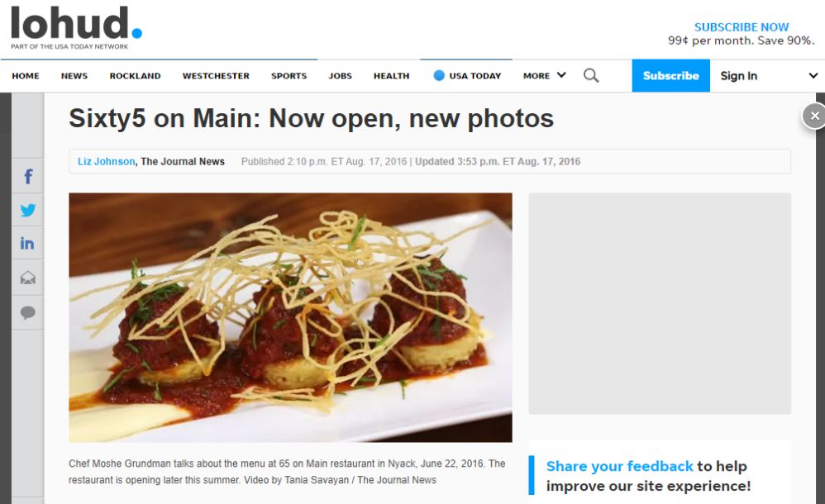
Task: Share article on Twitter
Action: click(28, 210)
